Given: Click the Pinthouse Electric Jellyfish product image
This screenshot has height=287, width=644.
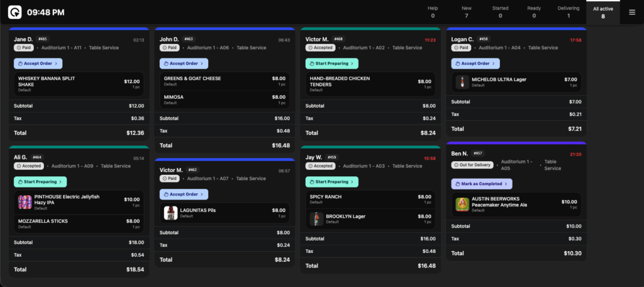Looking at the screenshot, I should click(25, 201).
